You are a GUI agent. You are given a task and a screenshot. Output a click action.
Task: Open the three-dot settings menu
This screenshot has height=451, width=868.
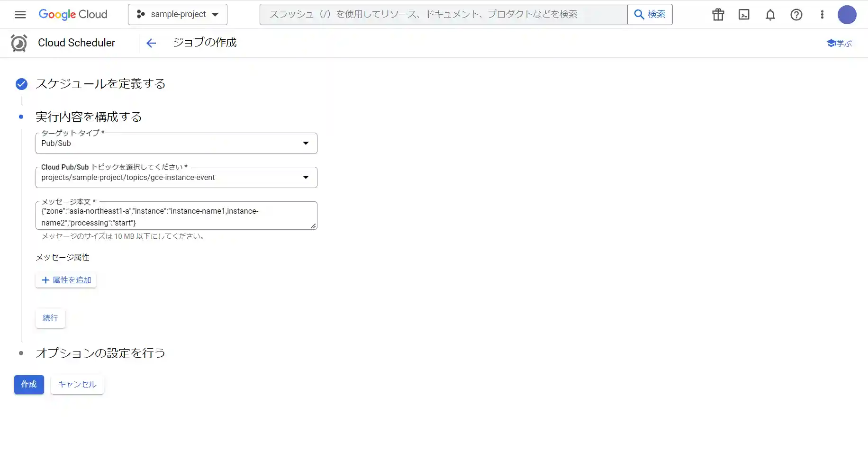tap(822, 15)
